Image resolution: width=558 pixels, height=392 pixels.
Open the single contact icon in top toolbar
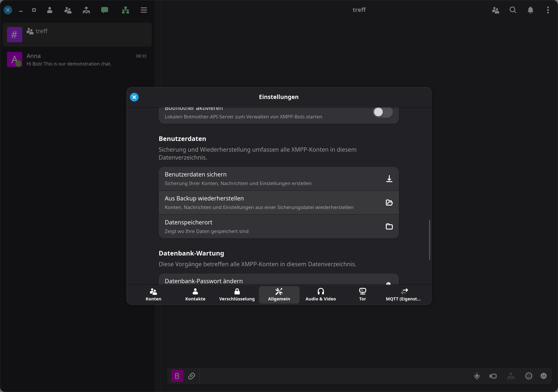tap(49, 10)
